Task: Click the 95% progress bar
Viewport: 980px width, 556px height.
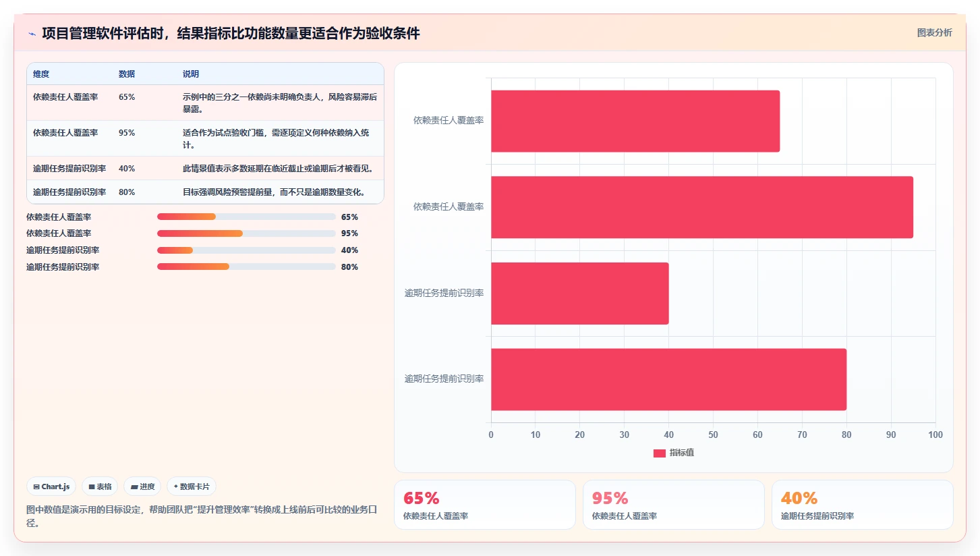Action: pyautogui.click(x=246, y=233)
